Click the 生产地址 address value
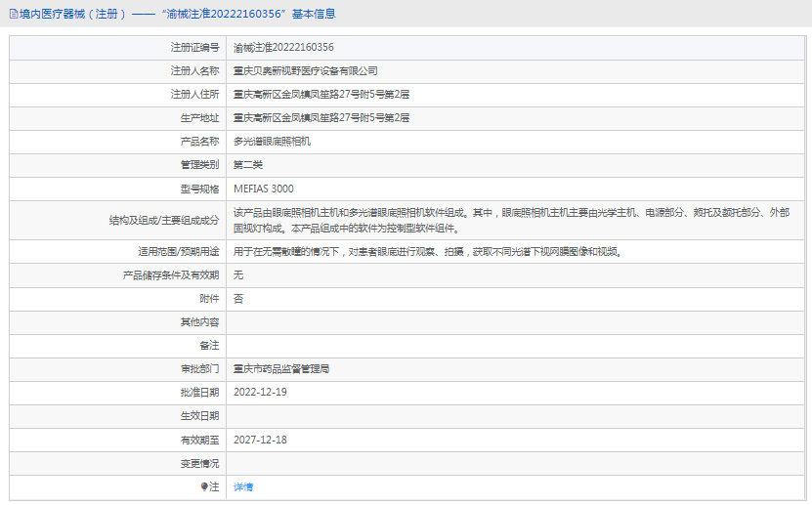 (321, 117)
